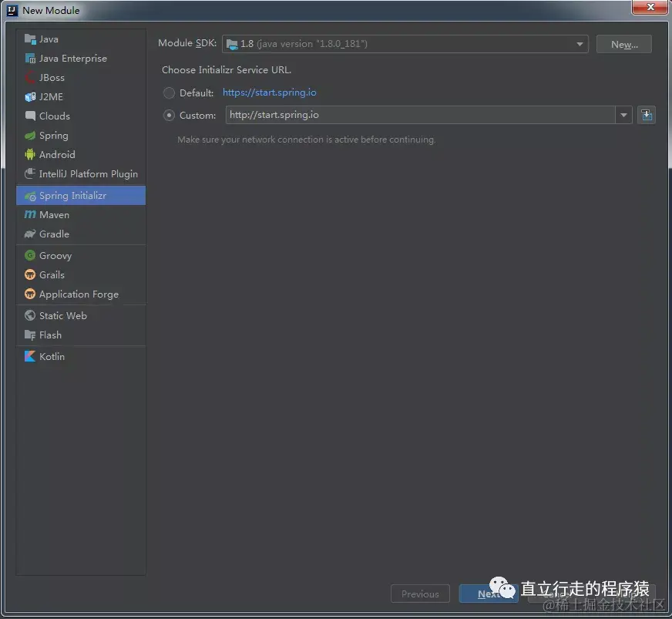Click the network connection hint text

(x=307, y=140)
